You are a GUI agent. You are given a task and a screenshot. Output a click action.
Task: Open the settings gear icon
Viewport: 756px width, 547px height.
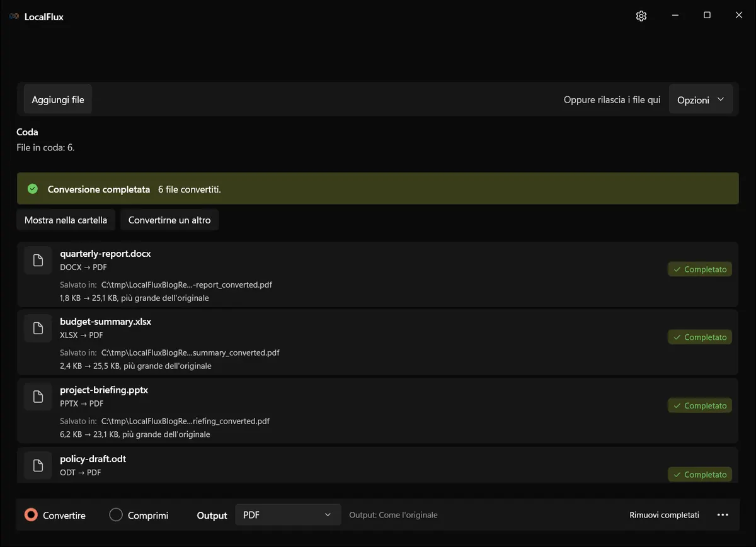(641, 16)
